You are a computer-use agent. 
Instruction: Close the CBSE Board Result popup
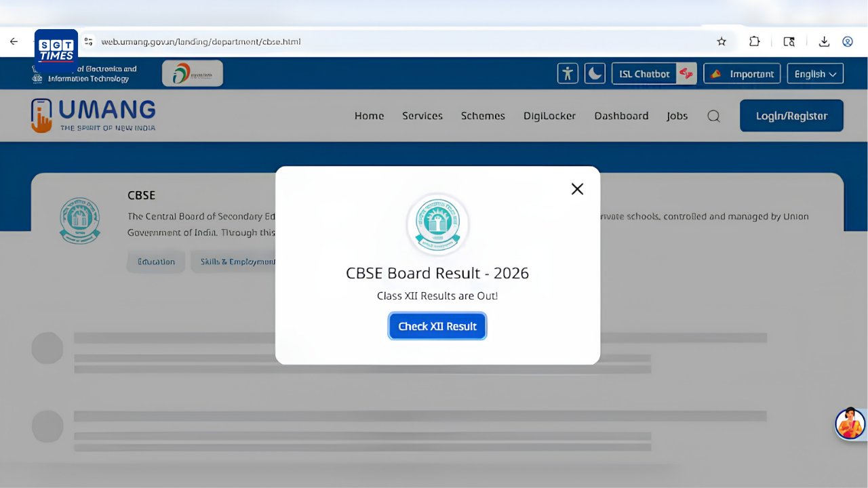[577, 189]
